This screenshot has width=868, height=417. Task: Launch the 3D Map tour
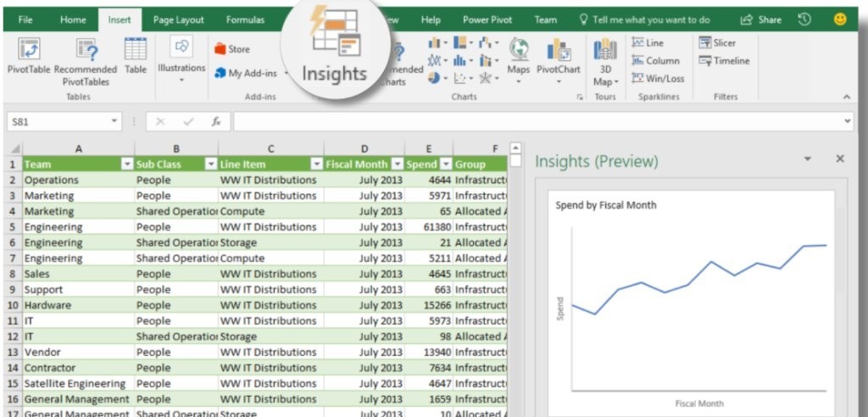pos(605,62)
